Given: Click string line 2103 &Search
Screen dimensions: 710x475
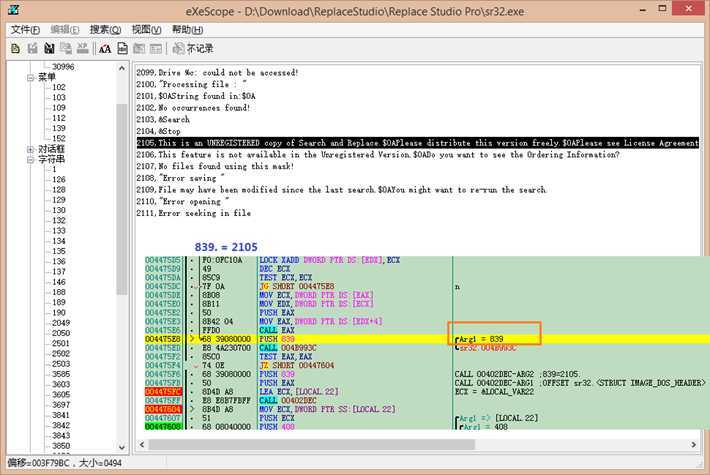Looking at the screenshot, I should pyautogui.click(x=163, y=120).
